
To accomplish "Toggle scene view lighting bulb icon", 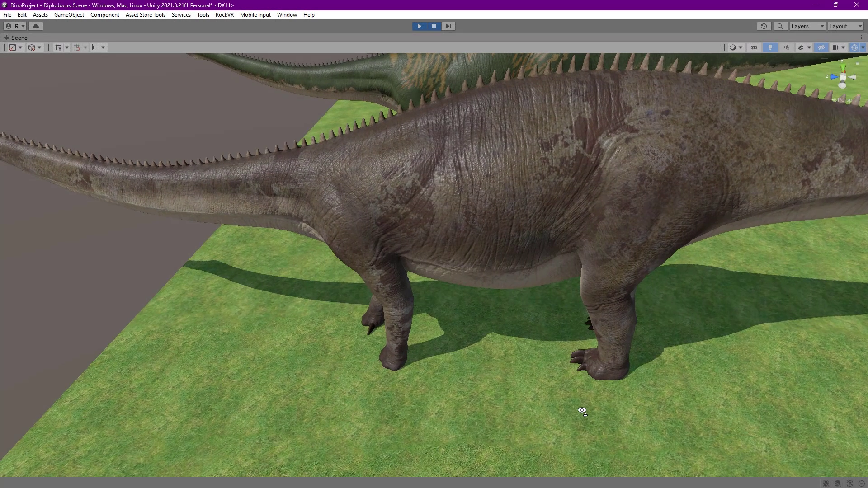I will tap(770, 47).
